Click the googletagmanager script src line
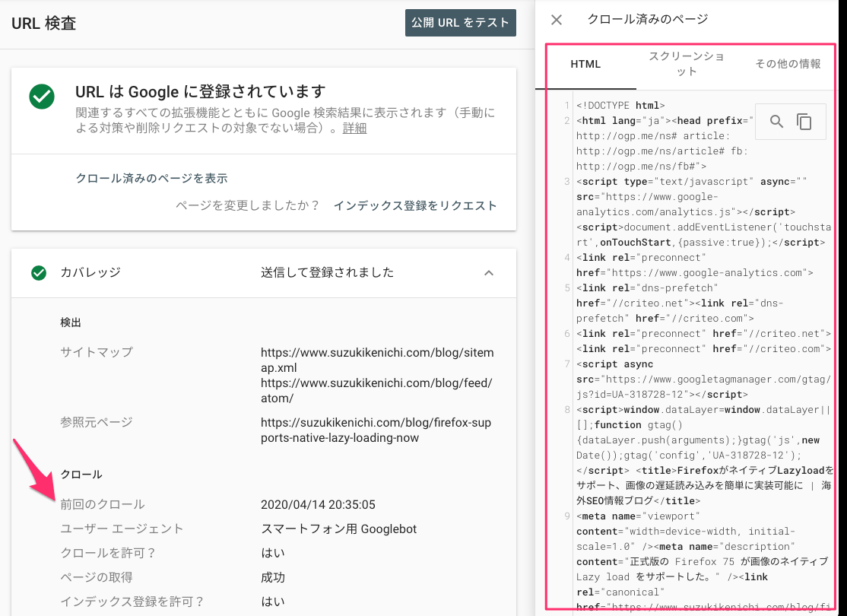This screenshot has width=847, height=616. tap(703, 379)
